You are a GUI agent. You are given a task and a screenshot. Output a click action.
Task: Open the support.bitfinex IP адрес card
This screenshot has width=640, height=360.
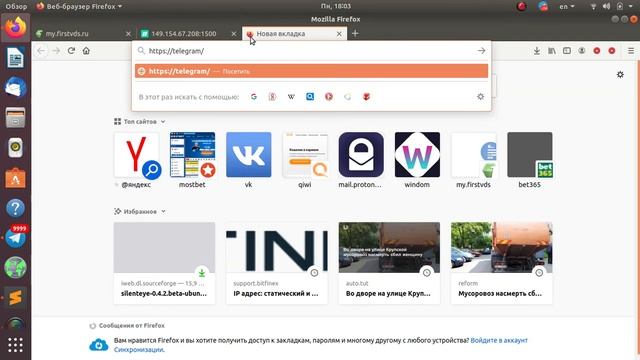coord(277,263)
